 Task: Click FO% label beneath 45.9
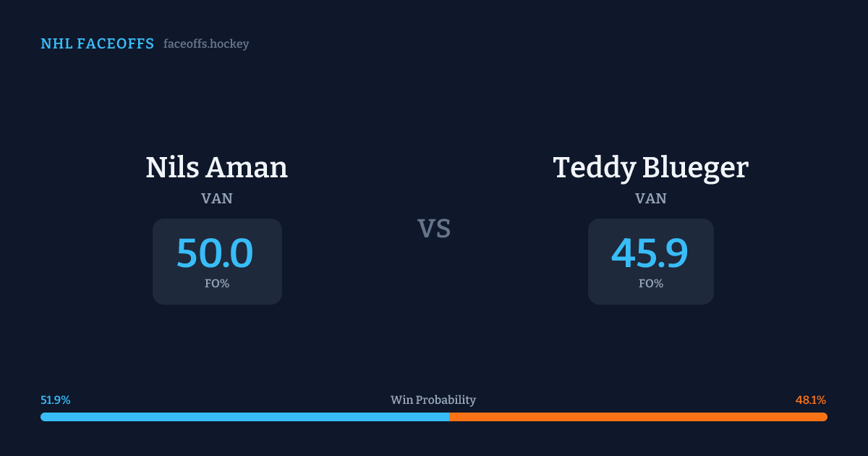[651, 284]
